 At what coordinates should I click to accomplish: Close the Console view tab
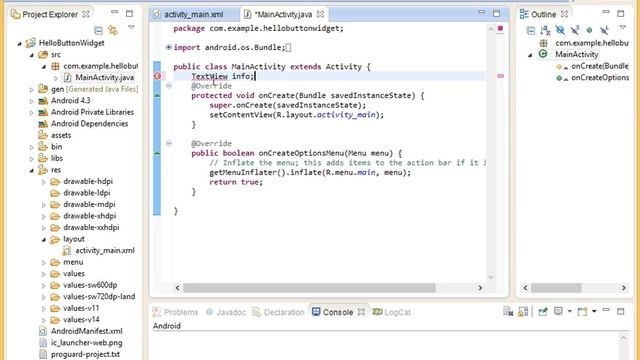click(361, 312)
